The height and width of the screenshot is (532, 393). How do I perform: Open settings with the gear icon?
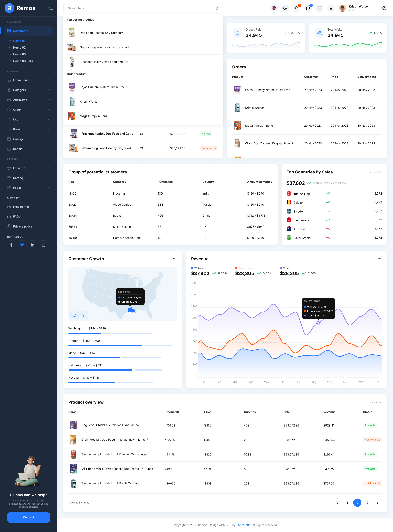coord(384,8)
